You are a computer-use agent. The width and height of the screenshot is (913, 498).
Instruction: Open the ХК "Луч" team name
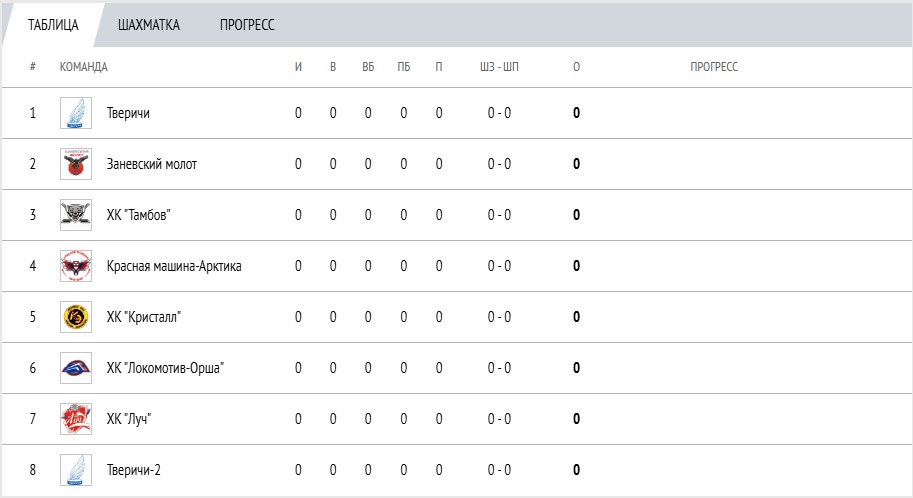pos(129,419)
